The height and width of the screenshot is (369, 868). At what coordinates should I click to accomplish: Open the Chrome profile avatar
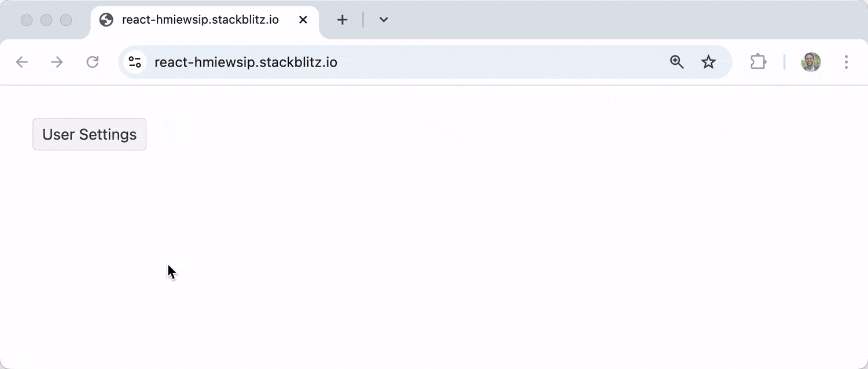coord(811,62)
